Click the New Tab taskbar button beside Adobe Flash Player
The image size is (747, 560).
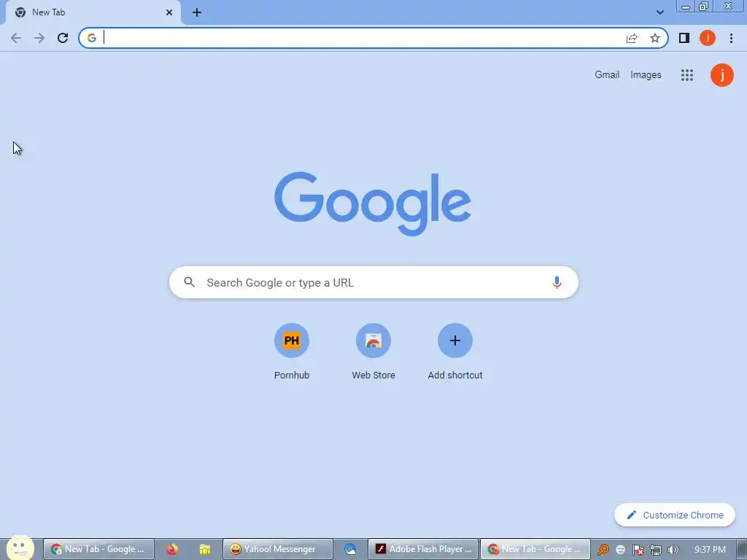pos(535,549)
